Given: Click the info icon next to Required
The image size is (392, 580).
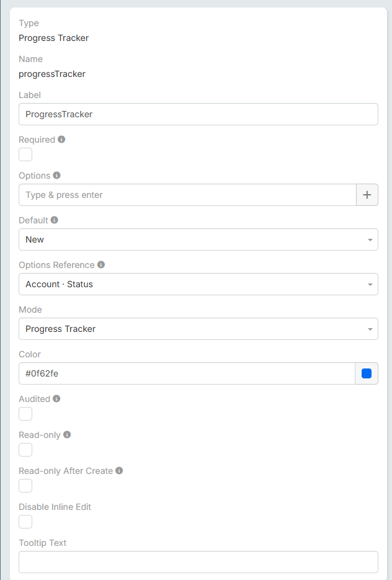Looking at the screenshot, I should (x=61, y=140).
